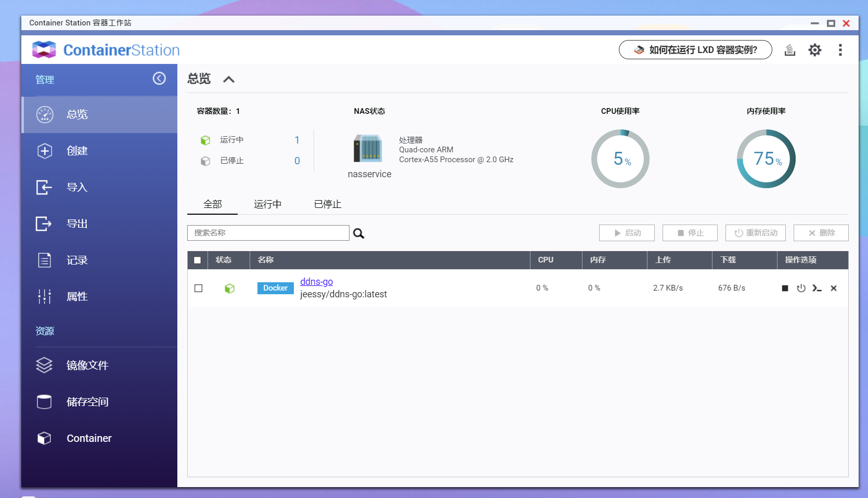Click the 创建 plus hexagon icon
This screenshot has width=868, height=498.
[x=45, y=151]
